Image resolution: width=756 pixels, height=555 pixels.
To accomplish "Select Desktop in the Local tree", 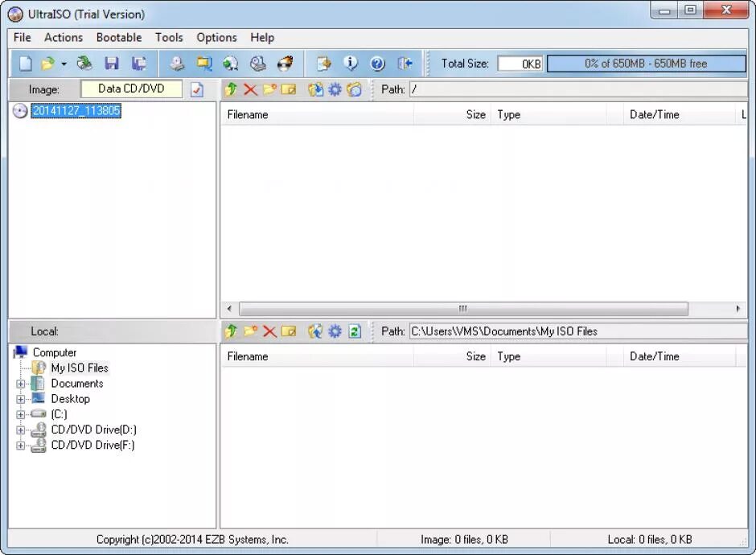I will (x=71, y=399).
